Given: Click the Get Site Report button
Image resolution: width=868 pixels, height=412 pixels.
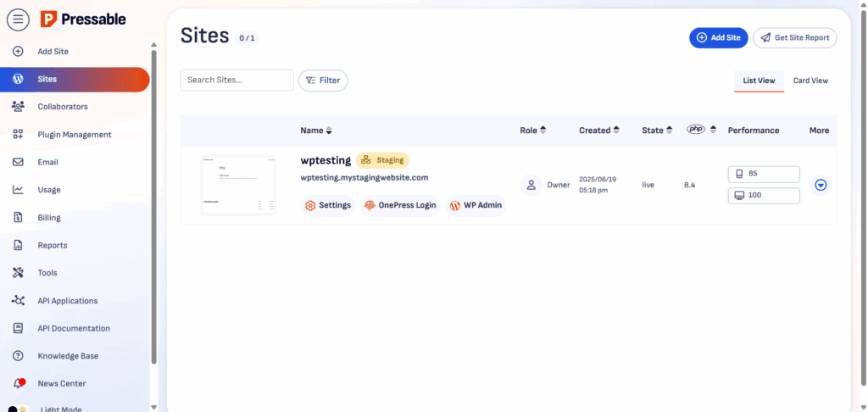Looking at the screenshot, I should [794, 38].
